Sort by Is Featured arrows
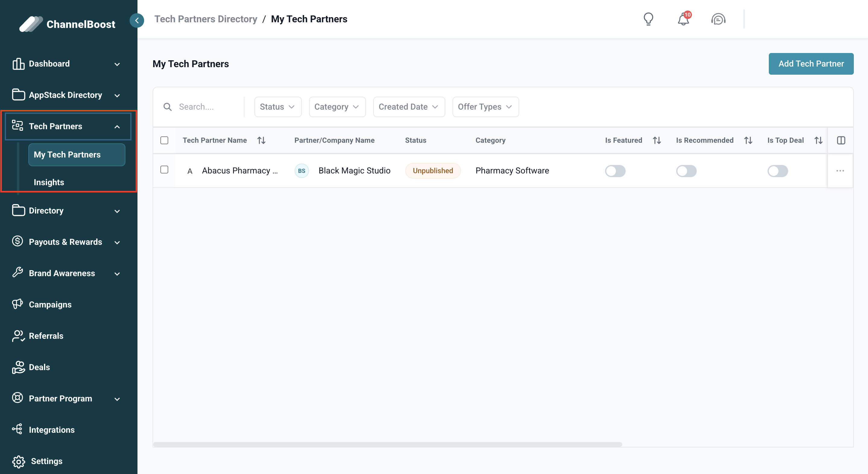 (657, 140)
